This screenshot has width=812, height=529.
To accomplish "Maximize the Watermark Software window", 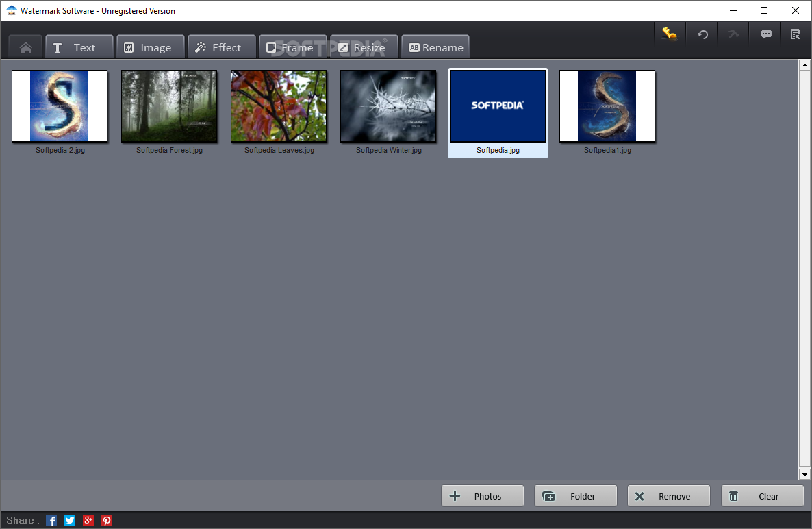I will 764,10.
